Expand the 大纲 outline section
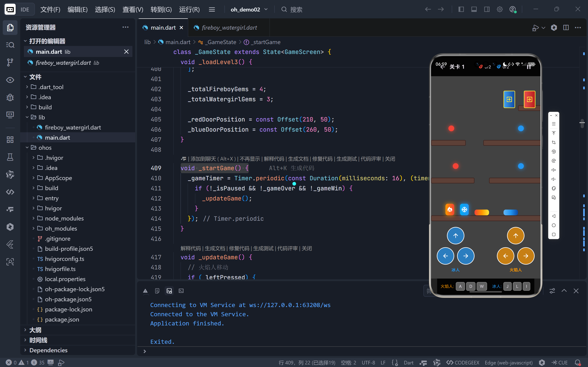 [x=35, y=330]
